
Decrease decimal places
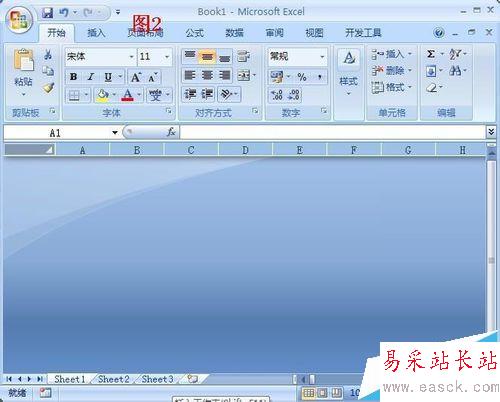[294, 95]
